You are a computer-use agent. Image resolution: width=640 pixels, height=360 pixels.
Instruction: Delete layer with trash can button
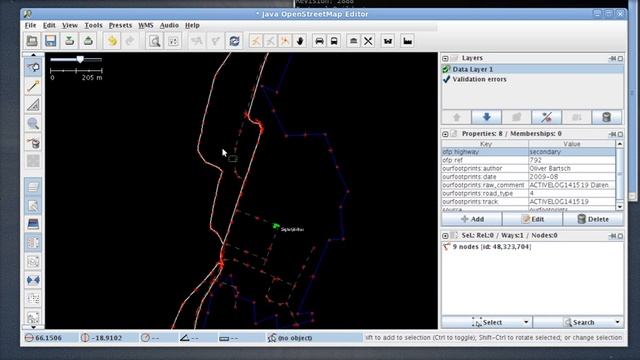click(x=607, y=117)
